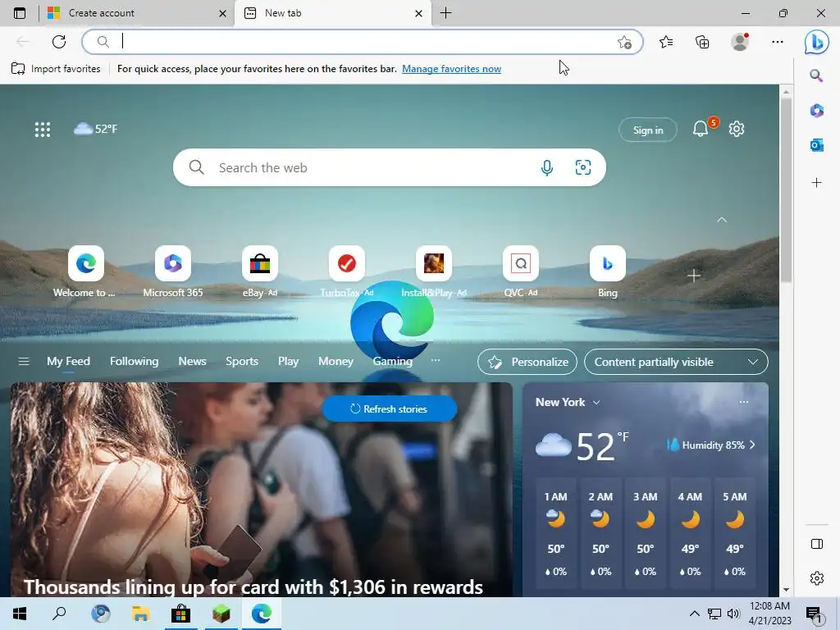Open eBay quick link tile

(x=260, y=272)
